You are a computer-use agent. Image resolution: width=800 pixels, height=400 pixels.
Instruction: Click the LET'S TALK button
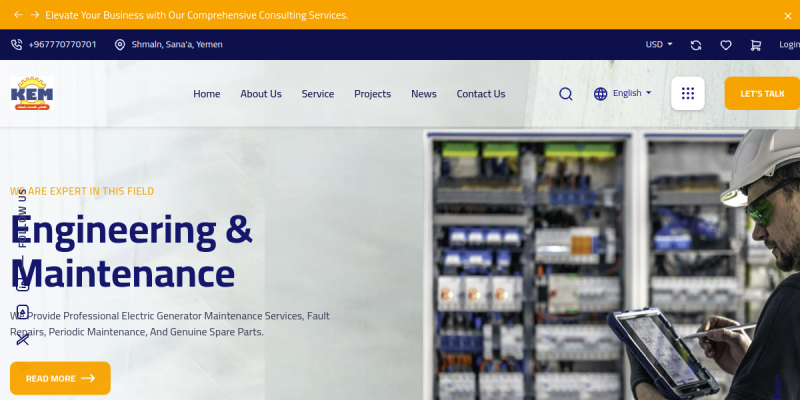[x=762, y=93]
